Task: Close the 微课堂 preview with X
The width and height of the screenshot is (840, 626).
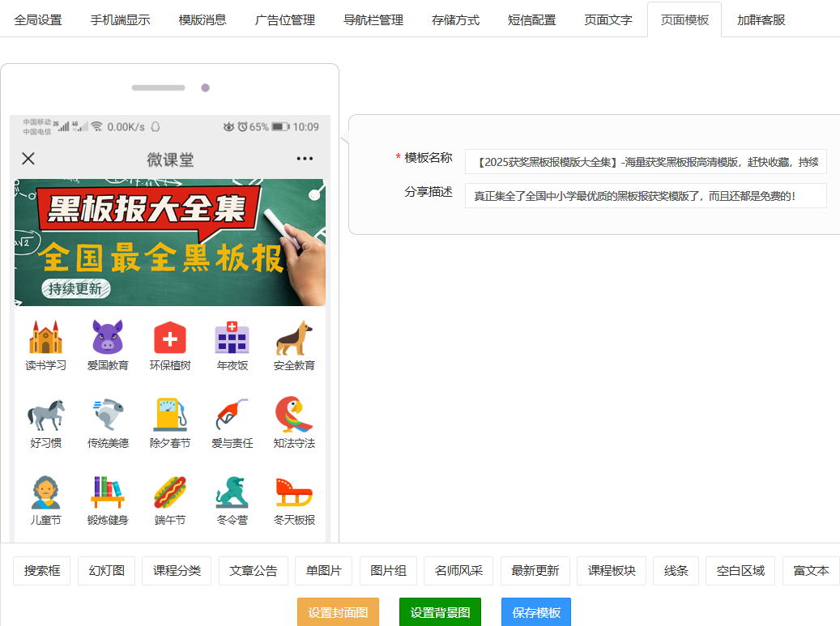Action: tap(28, 159)
